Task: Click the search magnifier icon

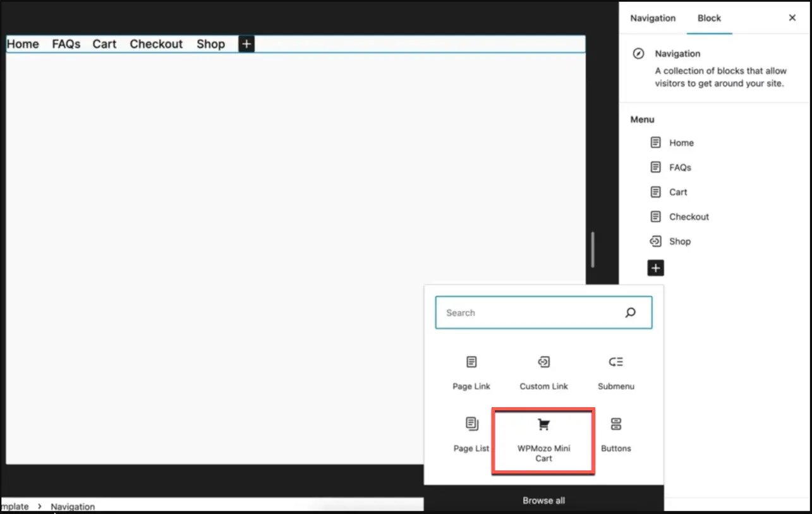Action: point(630,312)
